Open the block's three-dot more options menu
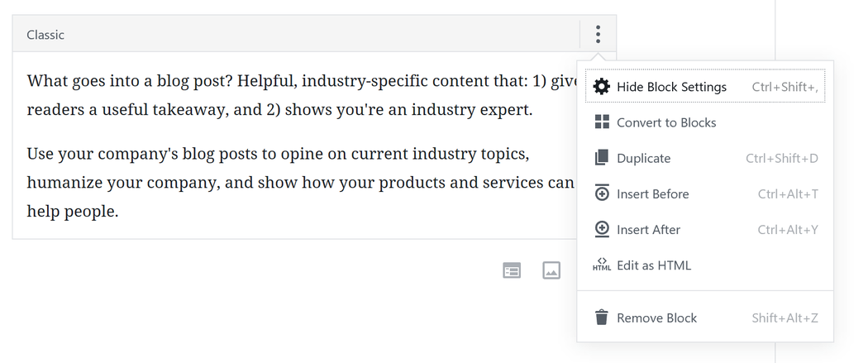 click(598, 34)
